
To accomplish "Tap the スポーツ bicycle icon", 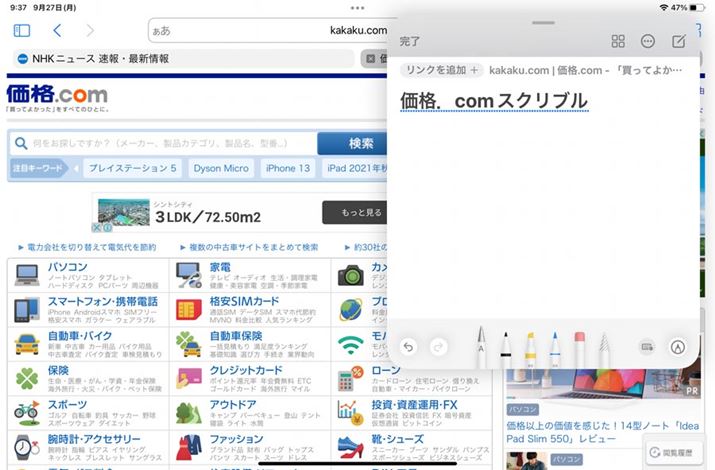I will [27, 412].
